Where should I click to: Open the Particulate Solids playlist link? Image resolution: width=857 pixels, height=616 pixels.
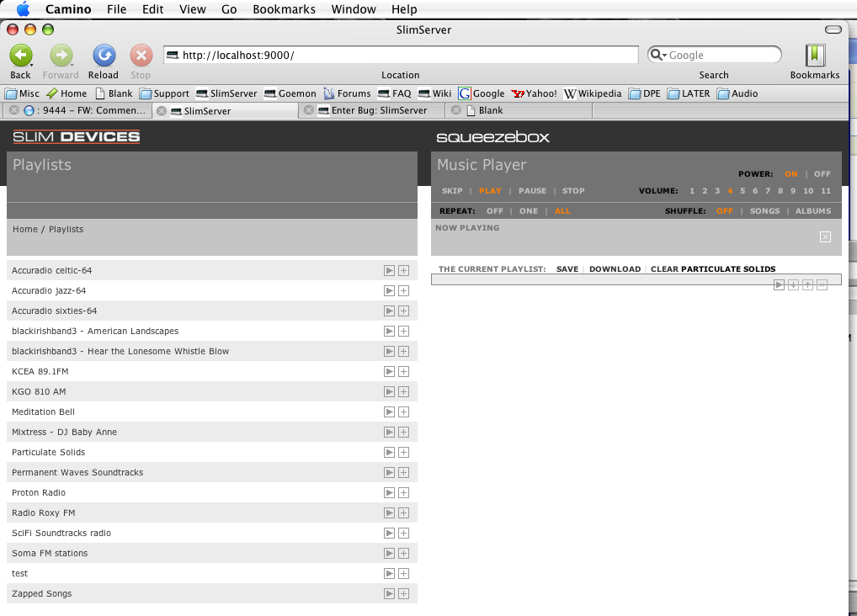pyautogui.click(x=48, y=453)
